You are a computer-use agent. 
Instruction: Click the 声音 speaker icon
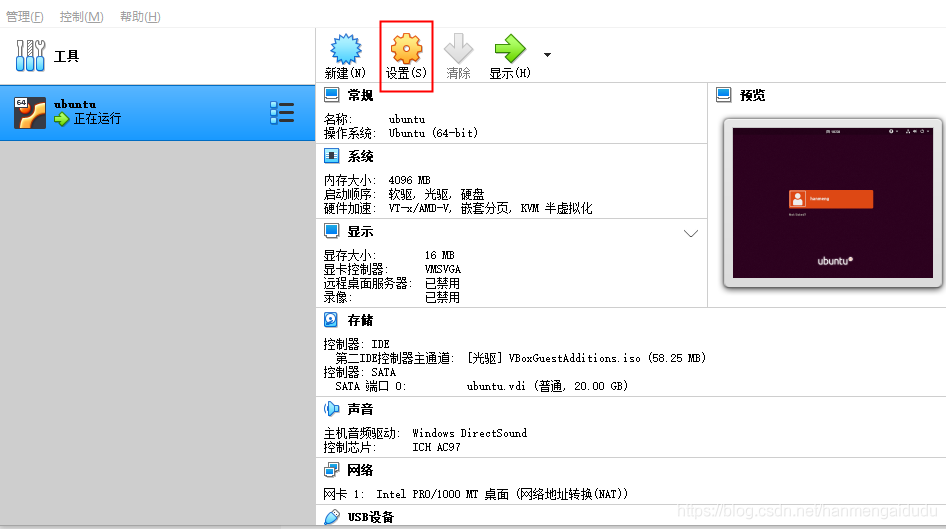pyautogui.click(x=331, y=409)
